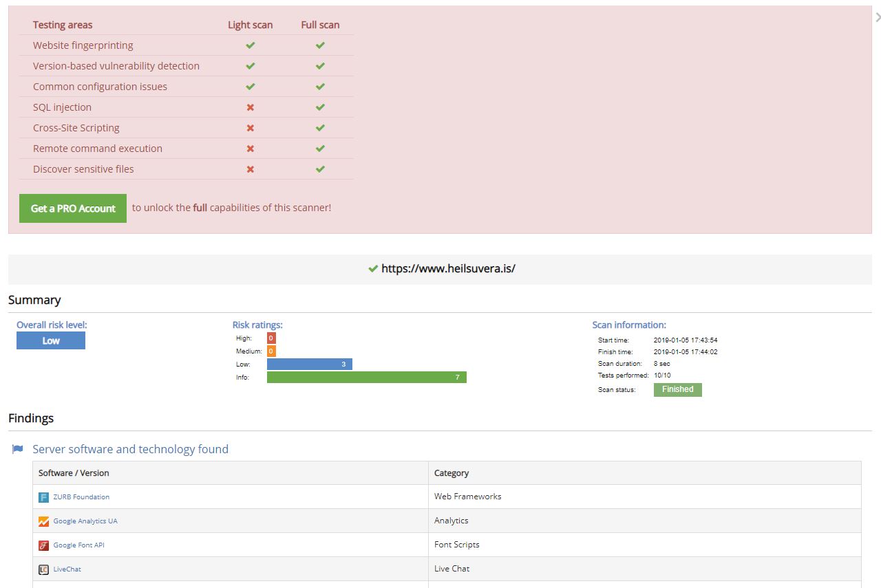This screenshot has width=881, height=588.
Task: Click the red X for SQL injection light scan
Action: pyautogui.click(x=251, y=107)
